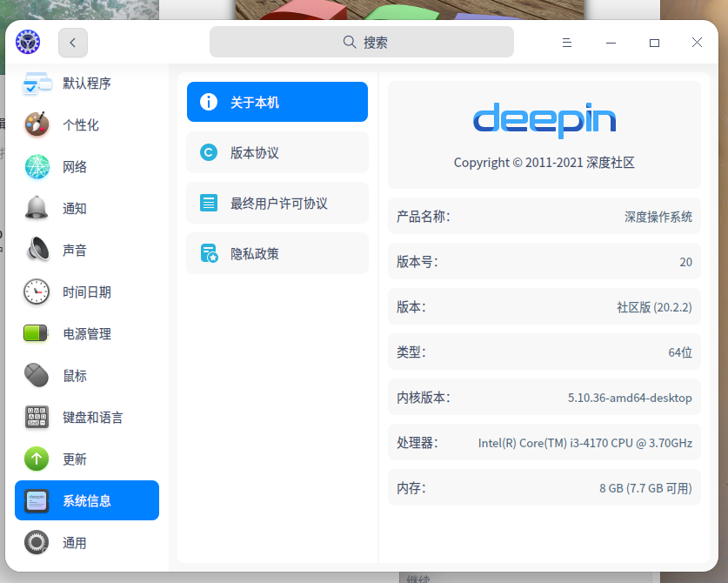Open the 最终用户许可协议 EULA page
728x583 pixels.
277,203
